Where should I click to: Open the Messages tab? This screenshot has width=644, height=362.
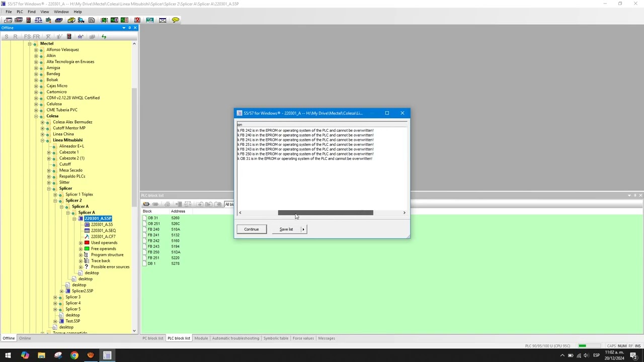pos(327,338)
